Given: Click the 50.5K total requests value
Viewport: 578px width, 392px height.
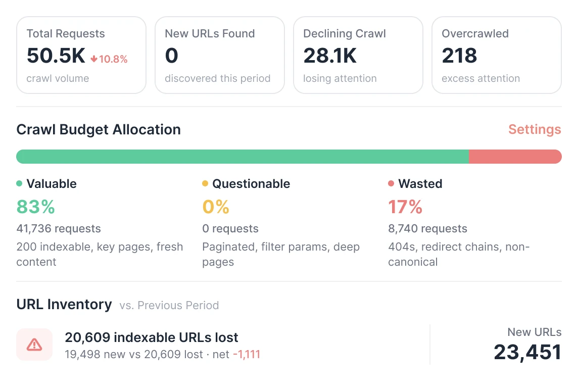Looking at the screenshot, I should pyautogui.click(x=56, y=56).
